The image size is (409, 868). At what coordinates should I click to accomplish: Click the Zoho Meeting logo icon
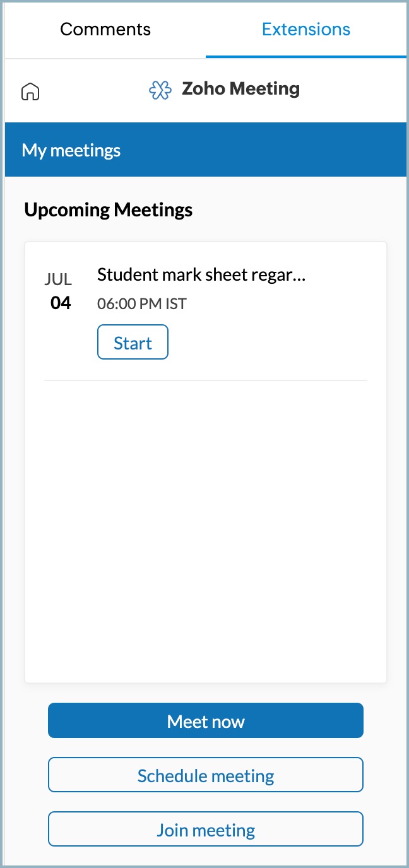[x=160, y=90]
